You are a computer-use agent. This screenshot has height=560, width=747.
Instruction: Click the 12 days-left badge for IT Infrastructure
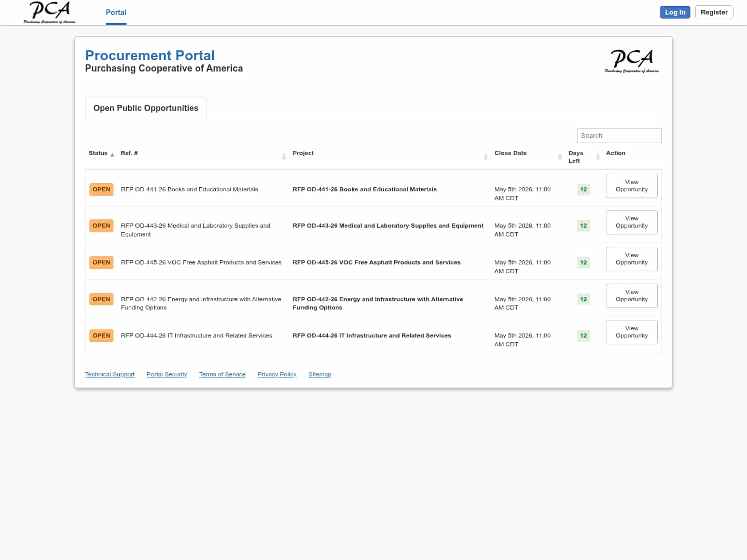click(583, 335)
